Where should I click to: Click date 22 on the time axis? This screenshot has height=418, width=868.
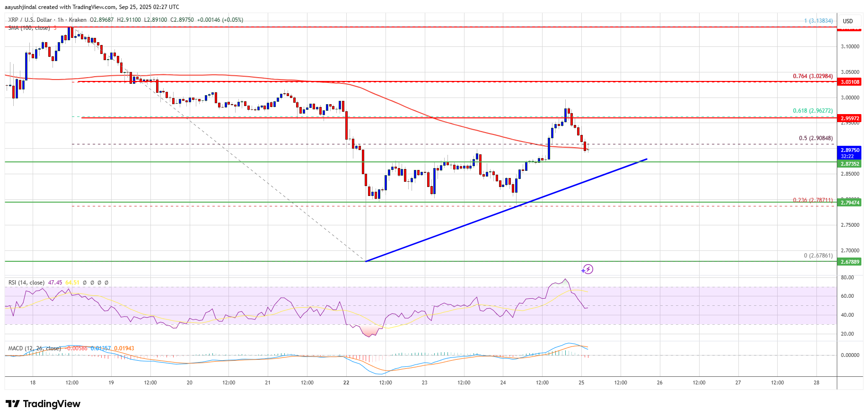click(346, 382)
